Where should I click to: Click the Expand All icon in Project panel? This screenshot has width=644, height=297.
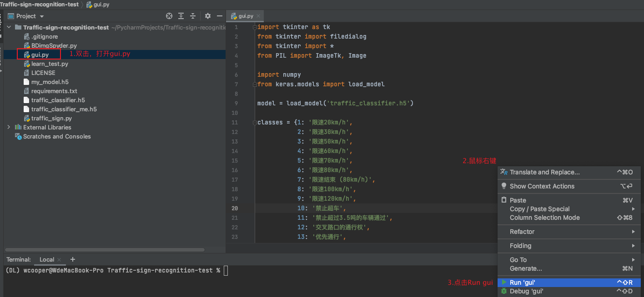181,16
